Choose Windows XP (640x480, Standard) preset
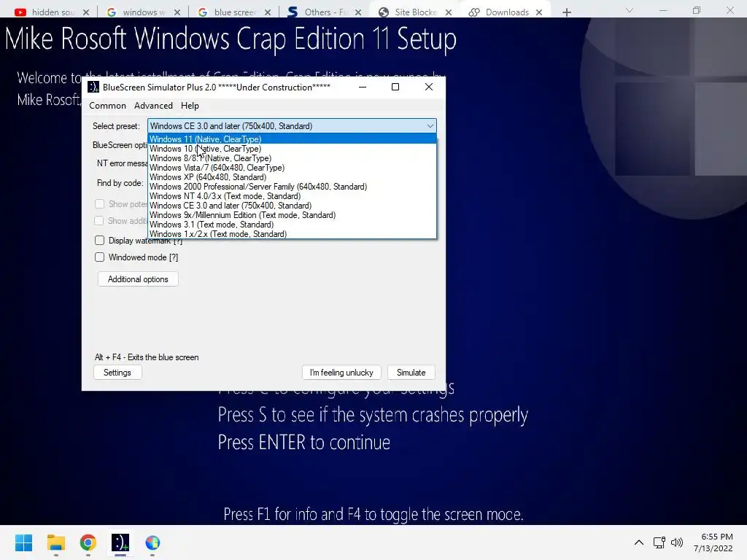 [292, 177]
